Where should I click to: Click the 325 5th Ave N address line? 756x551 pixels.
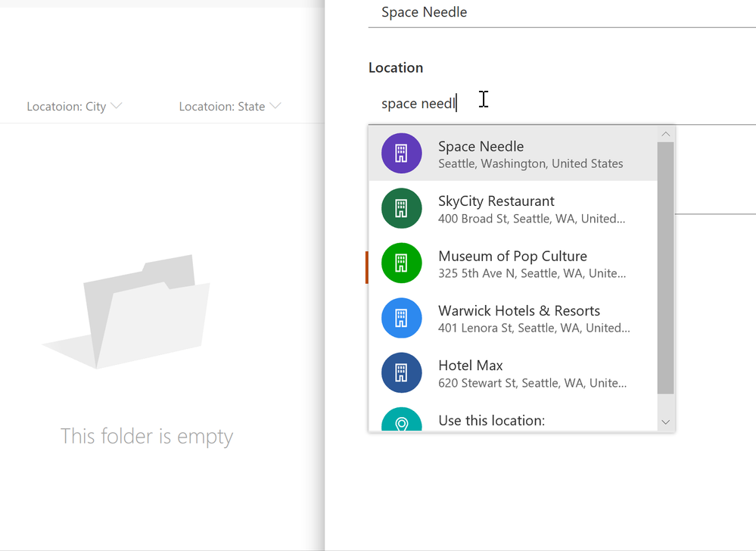point(532,273)
